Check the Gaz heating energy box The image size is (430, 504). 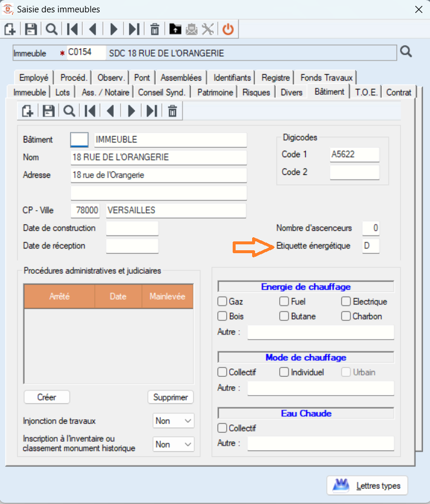click(x=222, y=301)
